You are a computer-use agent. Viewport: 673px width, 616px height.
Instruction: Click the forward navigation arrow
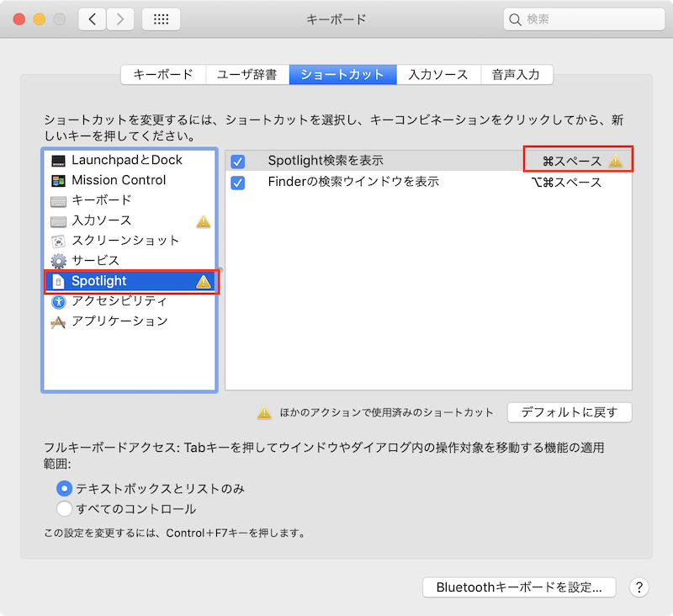120,19
